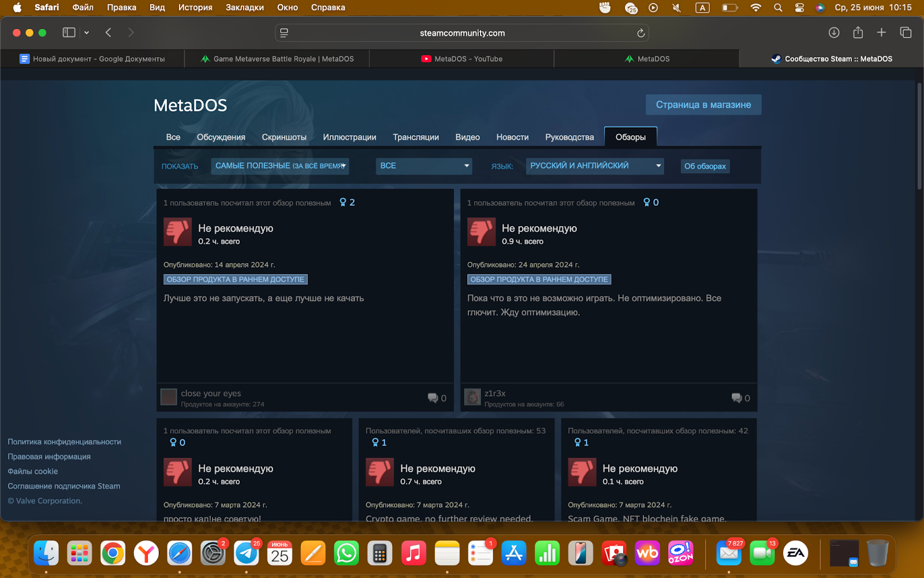924x578 pixels.
Task: Switch to Game Metaverse Battle Royale tab
Action: 277,59
